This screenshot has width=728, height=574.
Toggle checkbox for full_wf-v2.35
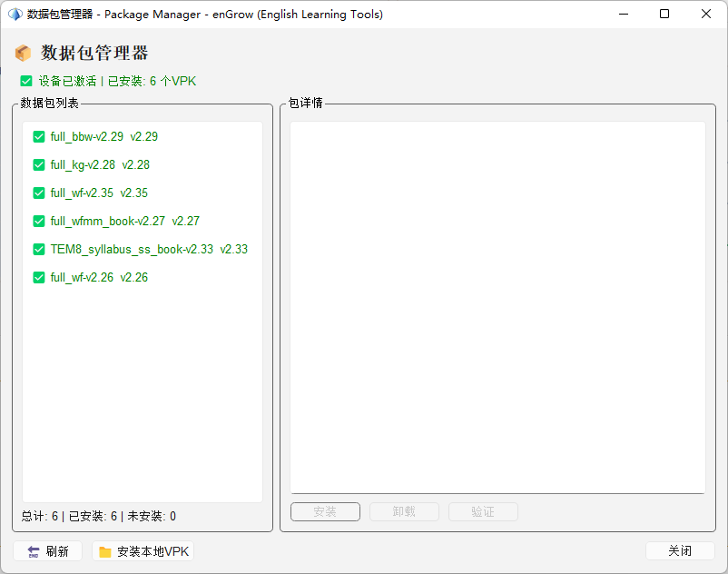[39, 193]
